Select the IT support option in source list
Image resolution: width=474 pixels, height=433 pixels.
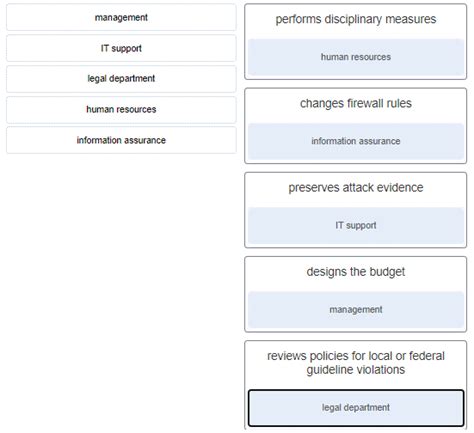121,48
